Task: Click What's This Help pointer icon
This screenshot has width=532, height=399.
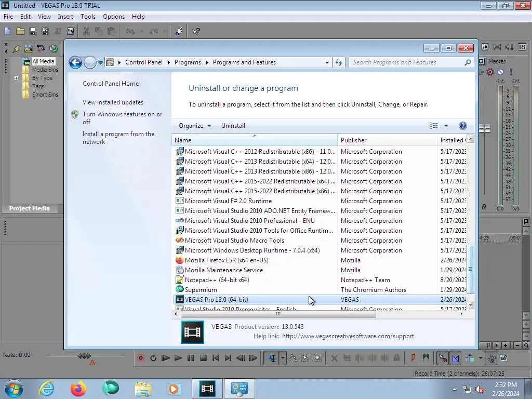Action: pos(196,31)
